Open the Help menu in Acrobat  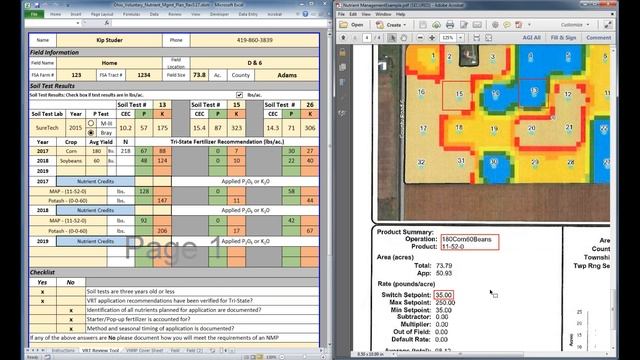(401, 14)
